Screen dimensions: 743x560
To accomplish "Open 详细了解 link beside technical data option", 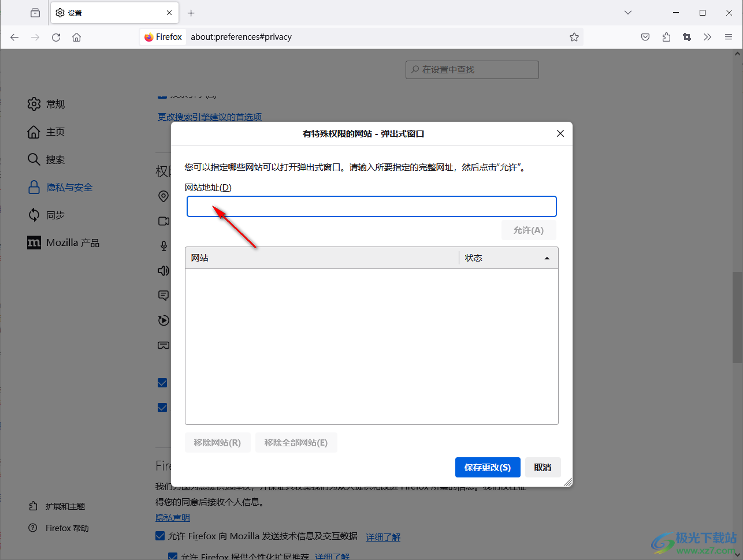I will click(x=383, y=537).
